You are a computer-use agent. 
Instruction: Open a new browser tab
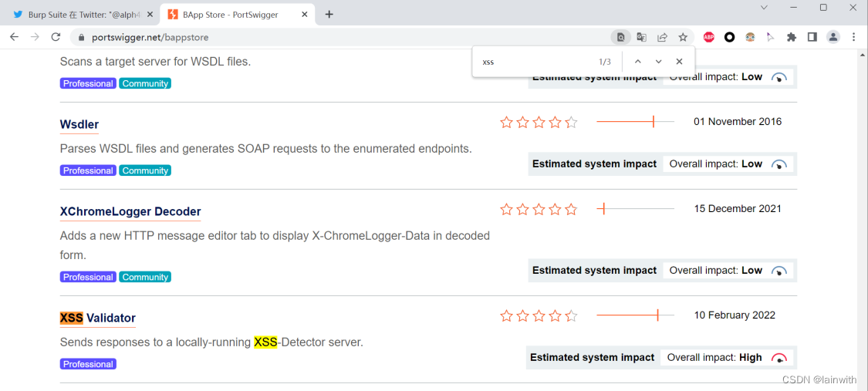pyautogui.click(x=329, y=15)
